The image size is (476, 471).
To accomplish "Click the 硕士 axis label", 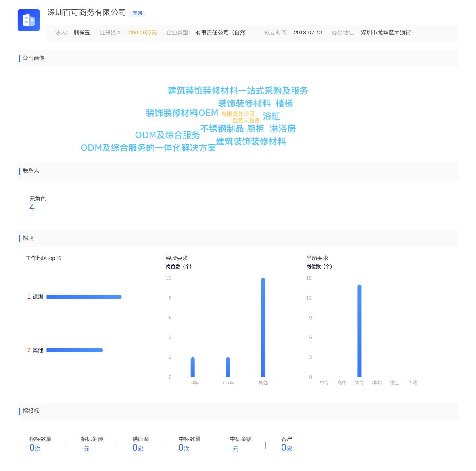I will pyautogui.click(x=395, y=383).
